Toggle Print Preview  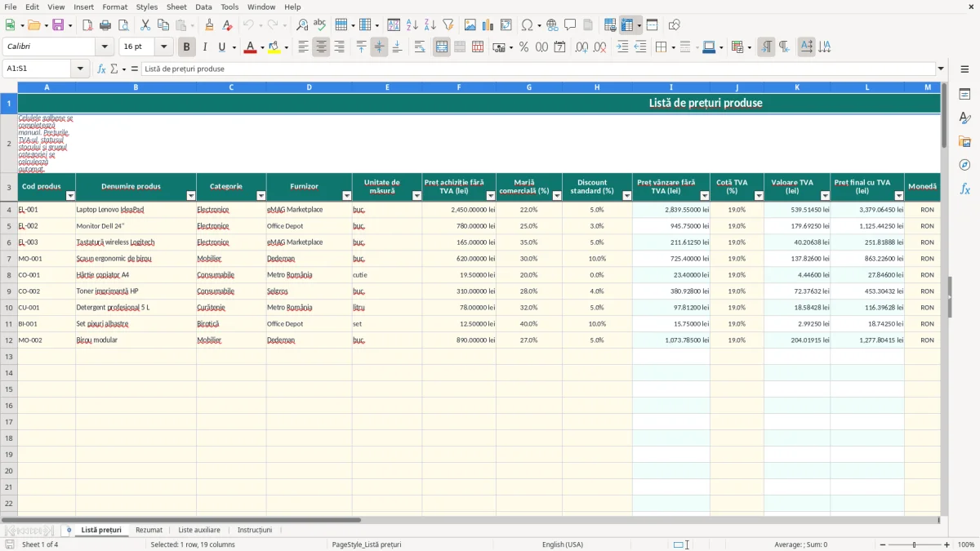[x=123, y=25]
